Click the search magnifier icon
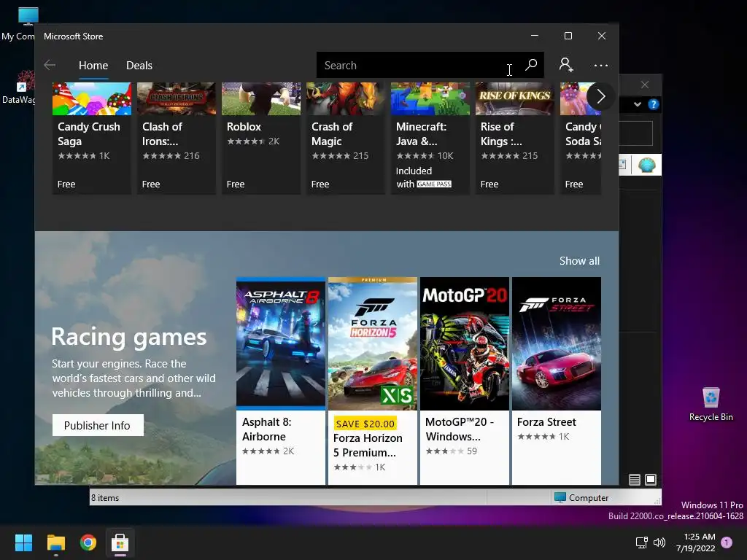The height and width of the screenshot is (560, 747). [531, 65]
